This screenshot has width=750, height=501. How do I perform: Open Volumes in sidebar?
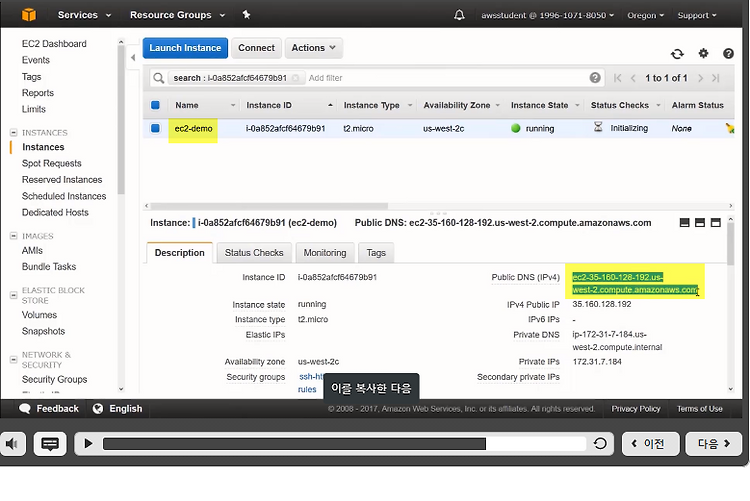coord(39,315)
